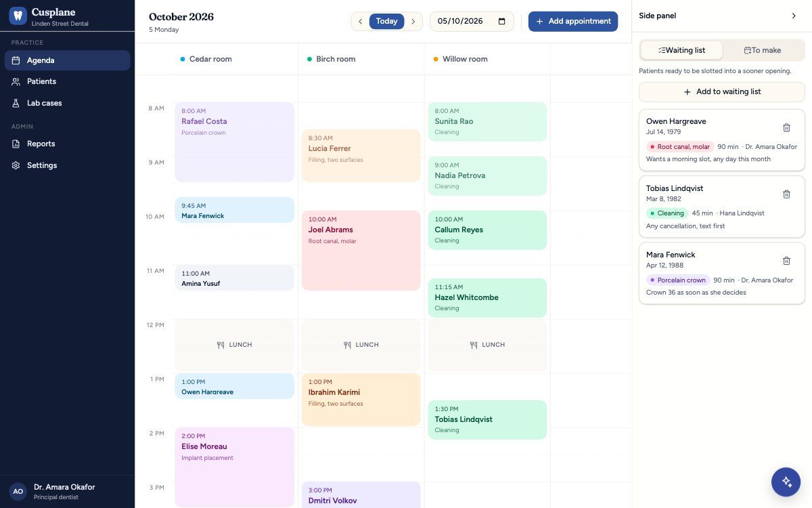Click Add to waiting list button
812x508 pixels.
click(722, 91)
